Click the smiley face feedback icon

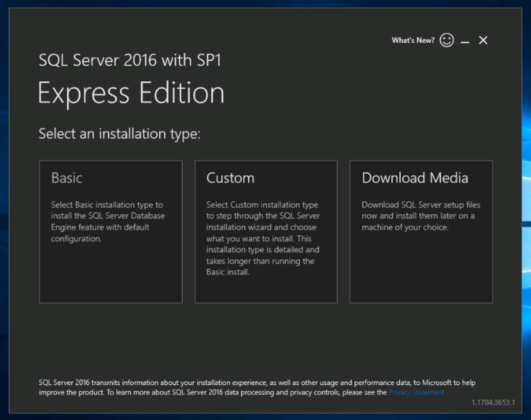click(x=447, y=40)
